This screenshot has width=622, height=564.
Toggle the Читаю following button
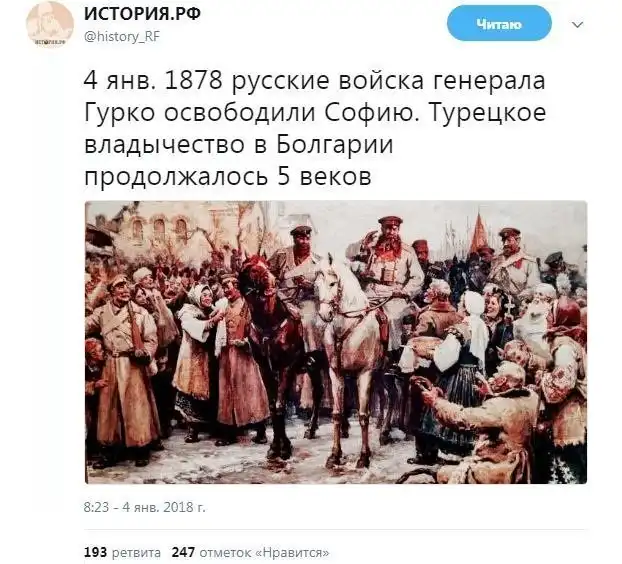(499, 23)
